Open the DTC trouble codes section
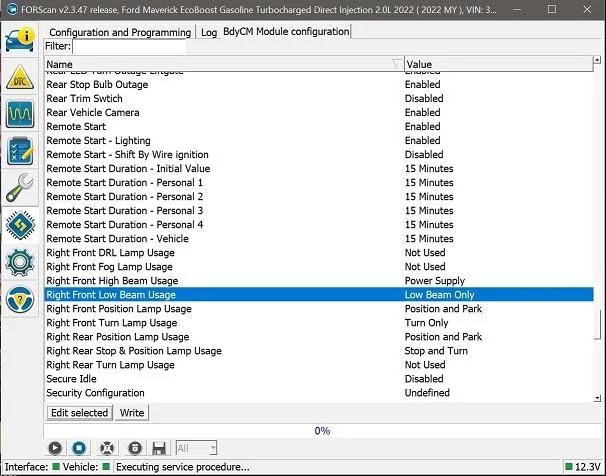The height and width of the screenshot is (476, 606). click(20, 77)
